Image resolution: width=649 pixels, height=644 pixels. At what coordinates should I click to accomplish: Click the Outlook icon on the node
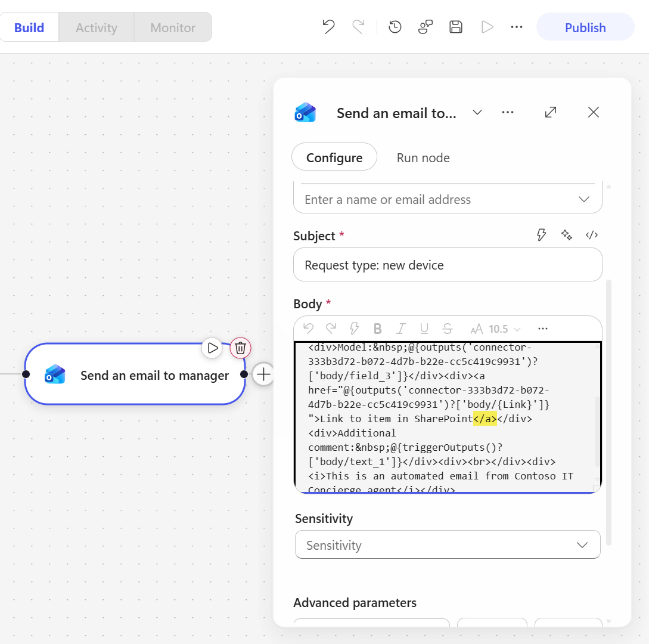[x=55, y=374]
